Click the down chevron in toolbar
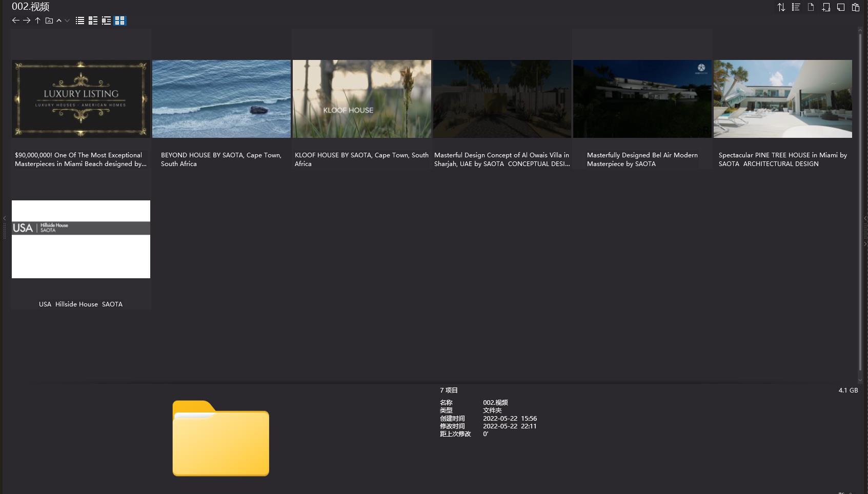Screen dimensions: 868x494 pos(67,20)
